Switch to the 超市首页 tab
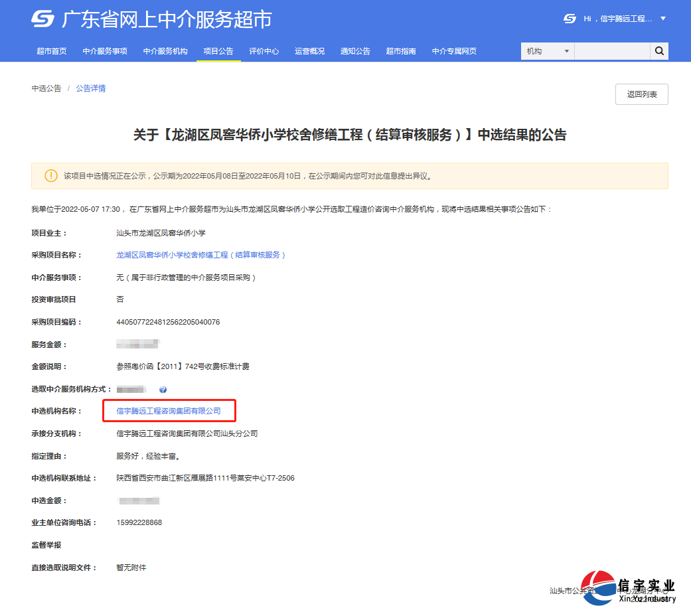The image size is (691, 616). (52, 50)
